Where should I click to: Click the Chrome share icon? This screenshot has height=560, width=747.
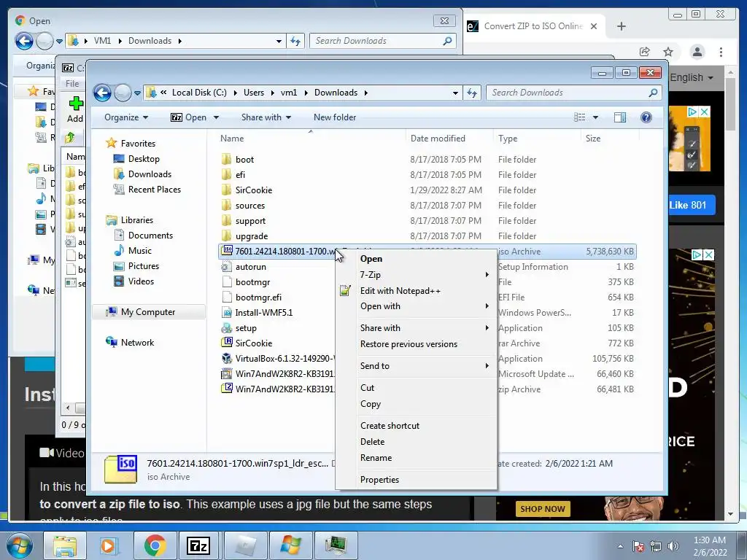644,52
